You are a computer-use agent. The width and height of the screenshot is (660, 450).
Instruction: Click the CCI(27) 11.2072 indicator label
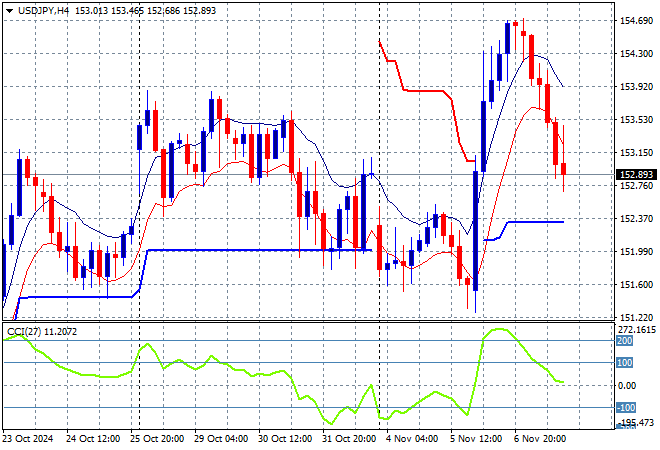(x=42, y=332)
